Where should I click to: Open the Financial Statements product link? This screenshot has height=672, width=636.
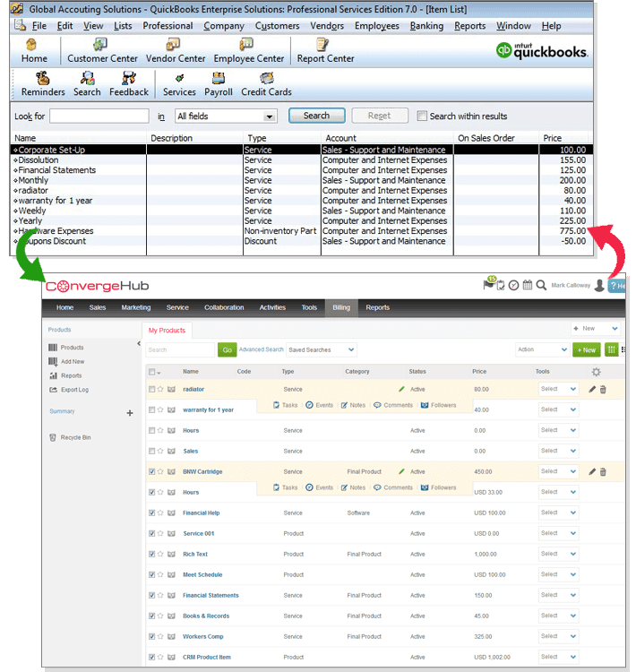coord(211,595)
